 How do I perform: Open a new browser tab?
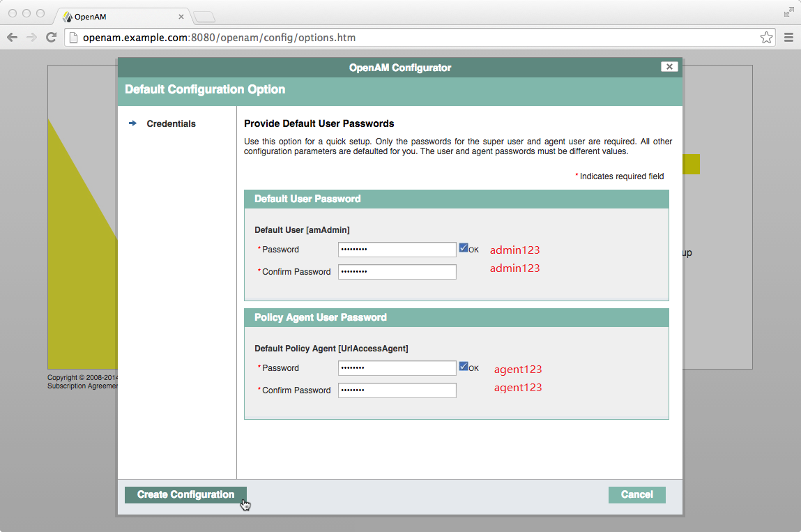click(204, 17)
